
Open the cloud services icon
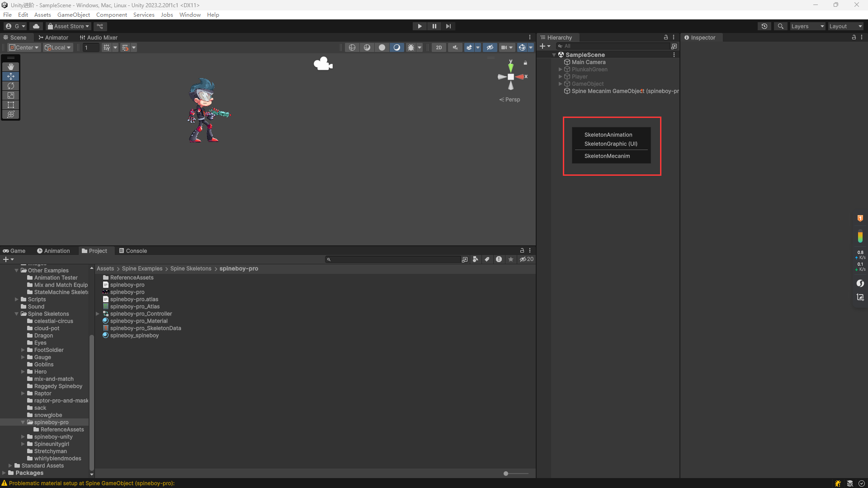36,26
